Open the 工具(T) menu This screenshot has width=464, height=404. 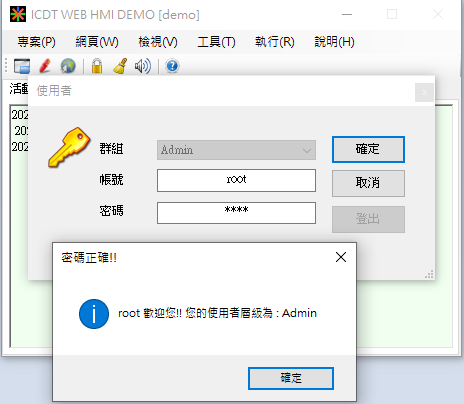tap(216, 42)
